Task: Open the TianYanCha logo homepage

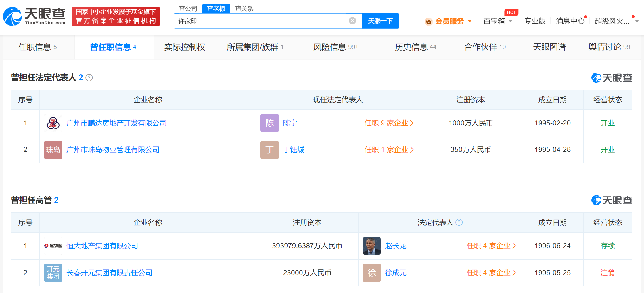Action: click(x=34, y=16)
